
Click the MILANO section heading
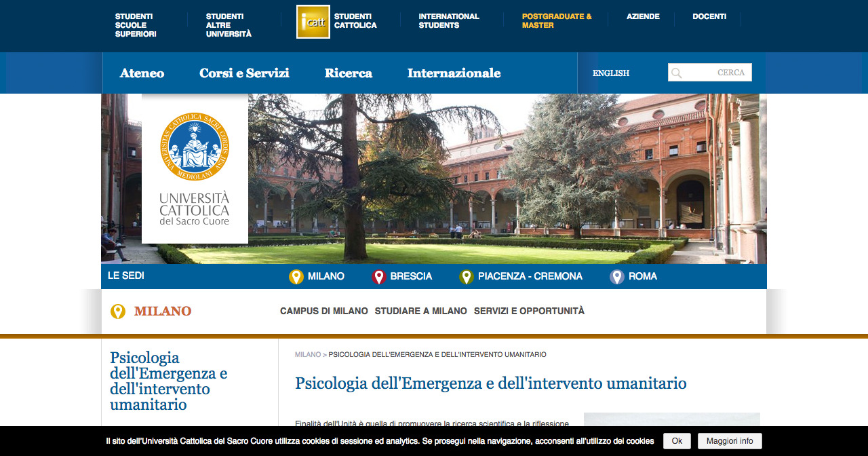[x=163, y=311]
